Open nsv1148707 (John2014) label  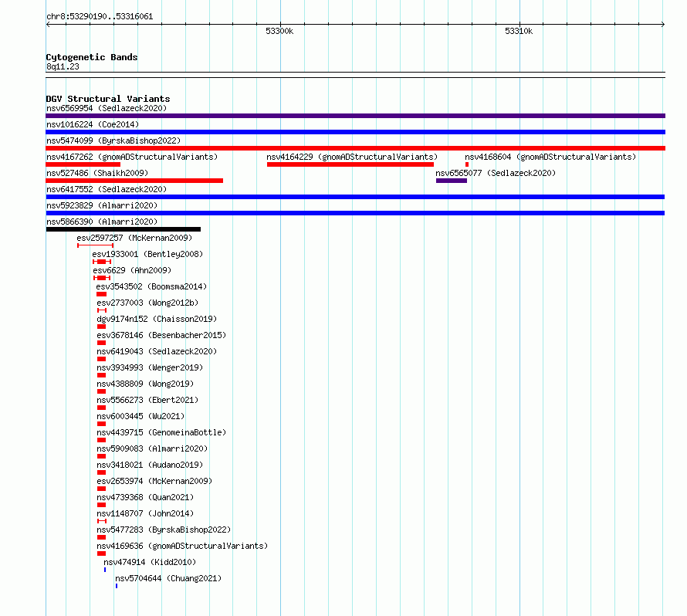[145, 513]
